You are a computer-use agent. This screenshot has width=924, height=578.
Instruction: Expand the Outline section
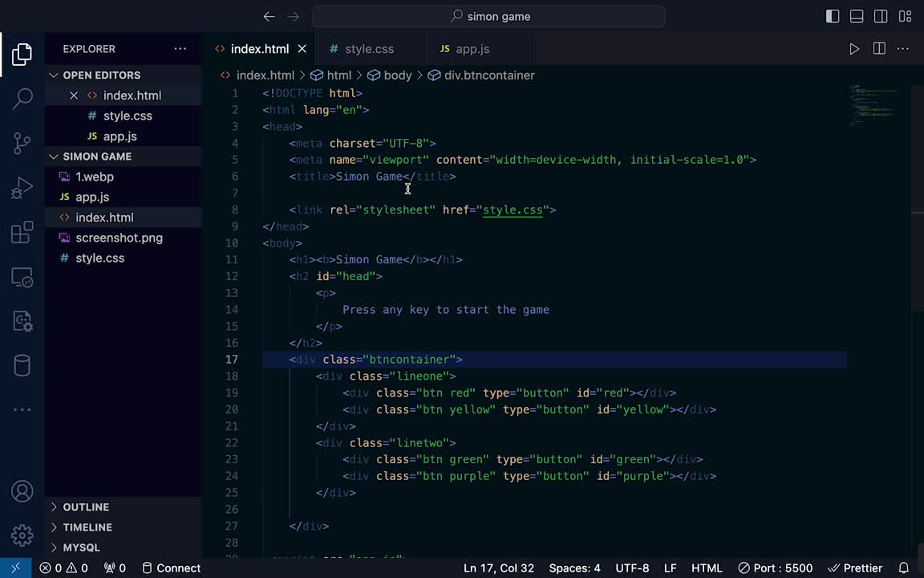coord(86,507)
